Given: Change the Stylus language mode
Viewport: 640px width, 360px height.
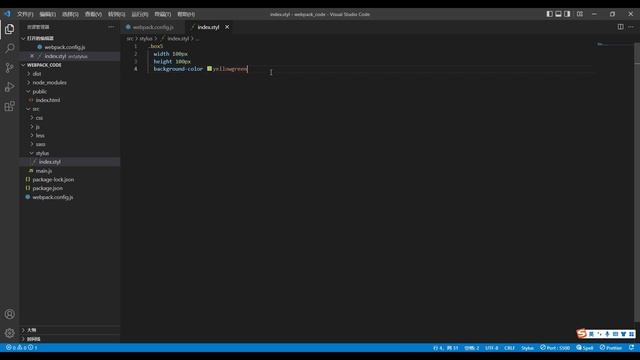Looking at the screenshot, I should coord(527,348).
